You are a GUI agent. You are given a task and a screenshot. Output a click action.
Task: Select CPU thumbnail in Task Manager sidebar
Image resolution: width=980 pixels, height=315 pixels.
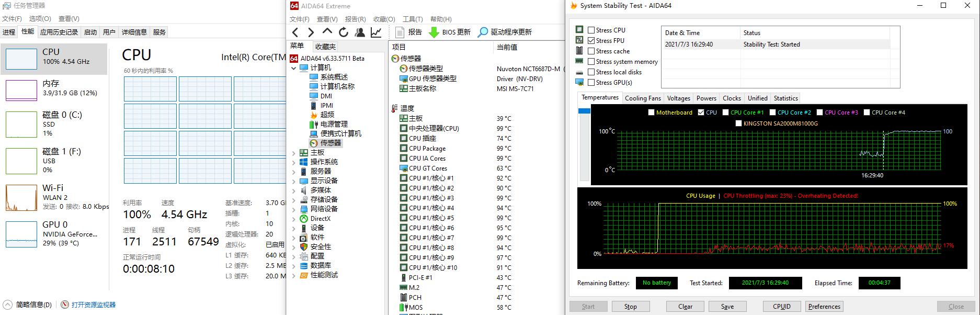(21, 59)
